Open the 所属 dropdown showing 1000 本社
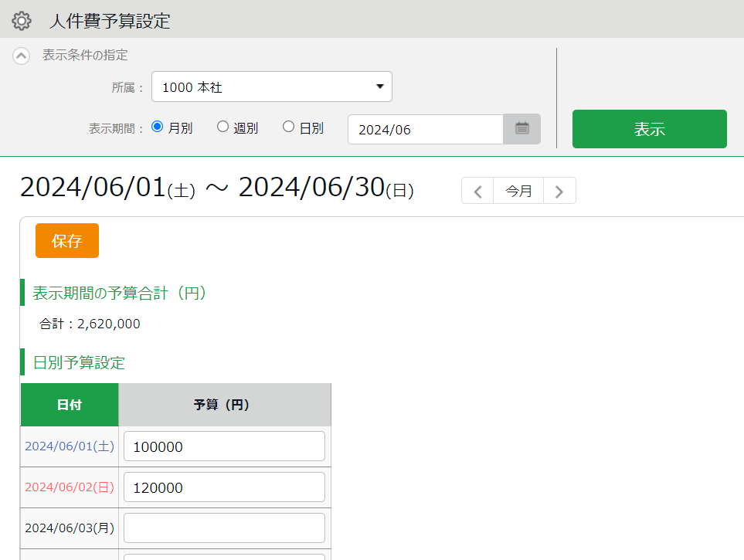The image size is (744, 560). point(271,87)
